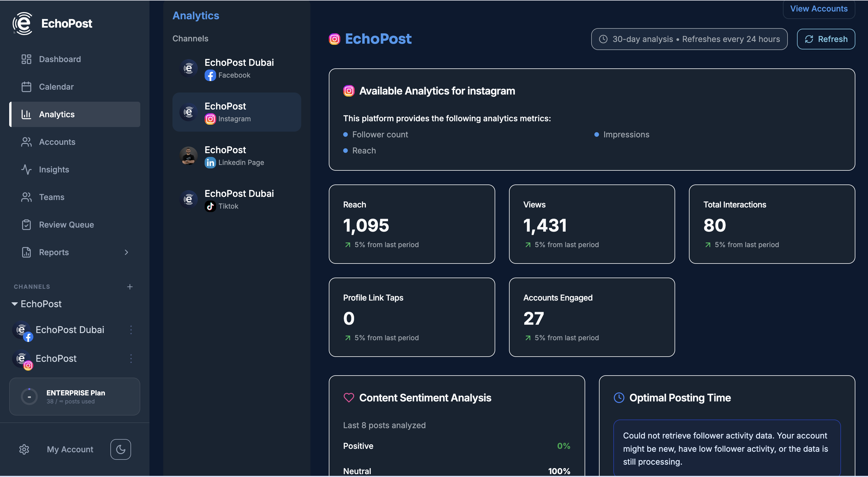The width and height of the screenshot is (868, 477).
Task: Click the settings gear icon
Action: coord(24,449)
